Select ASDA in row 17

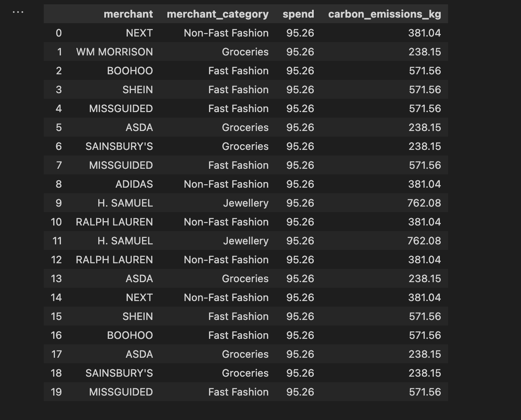(139, 354)
